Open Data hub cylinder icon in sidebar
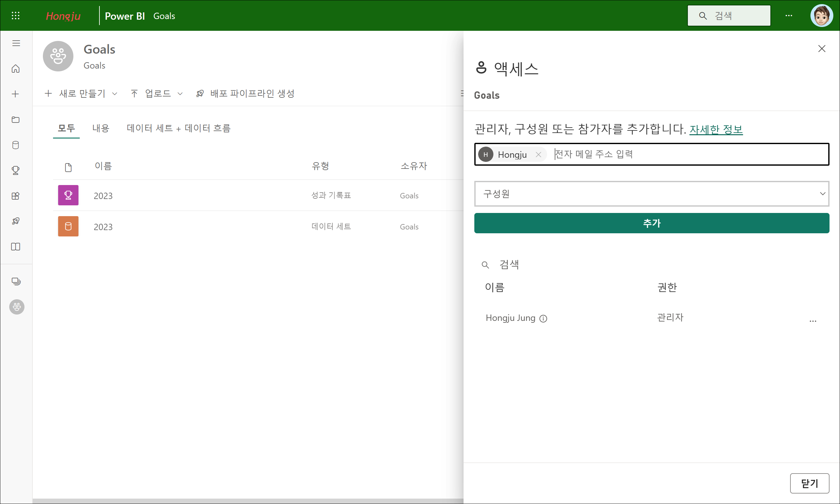 [16, 145]
